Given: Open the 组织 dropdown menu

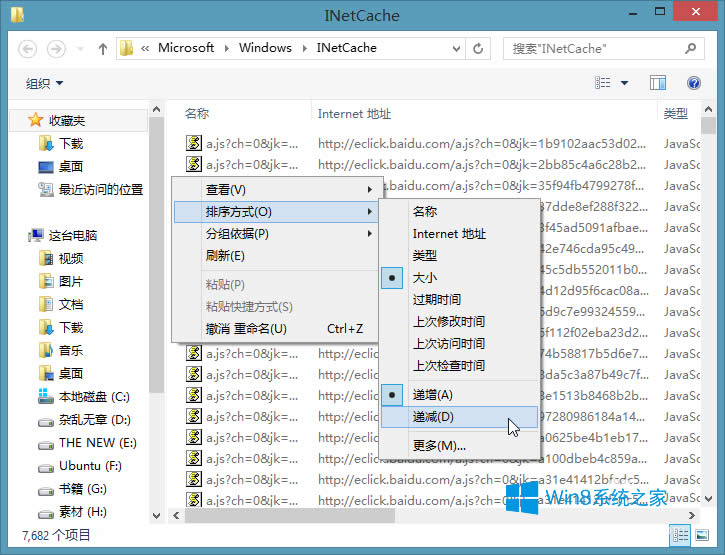Looking at the screenshot, I should pos(44,83).
